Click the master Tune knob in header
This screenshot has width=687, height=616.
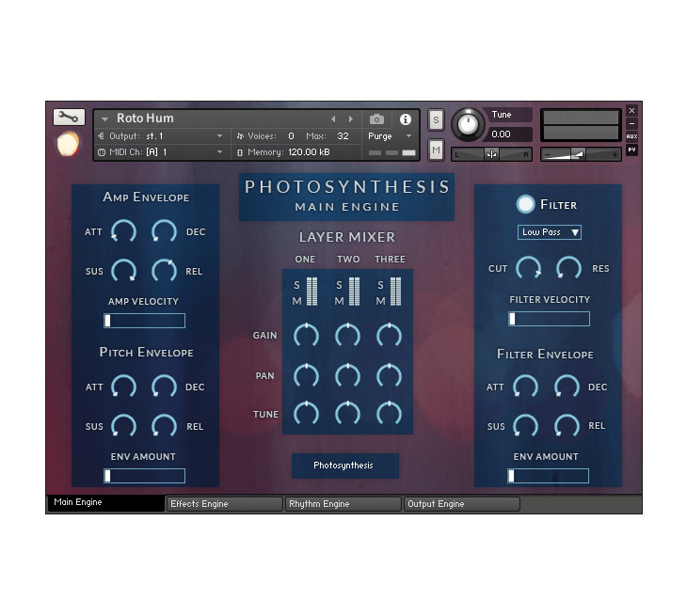tap(468, 124)
